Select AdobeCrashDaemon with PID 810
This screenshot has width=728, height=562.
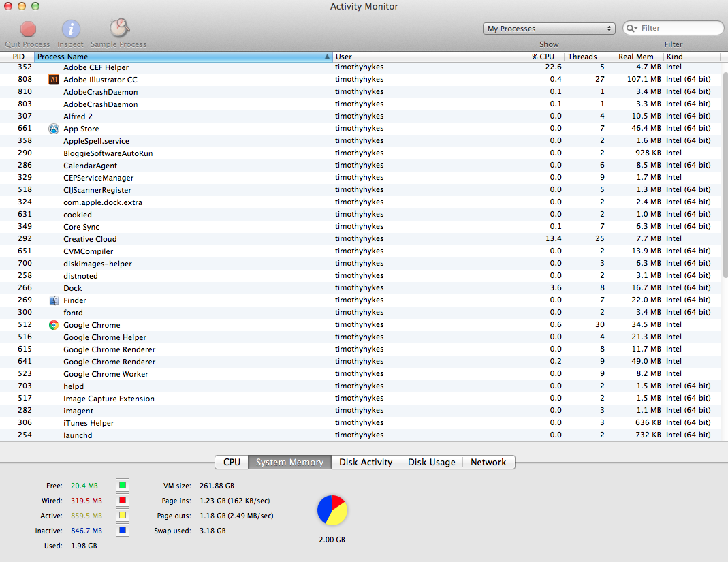360,91
